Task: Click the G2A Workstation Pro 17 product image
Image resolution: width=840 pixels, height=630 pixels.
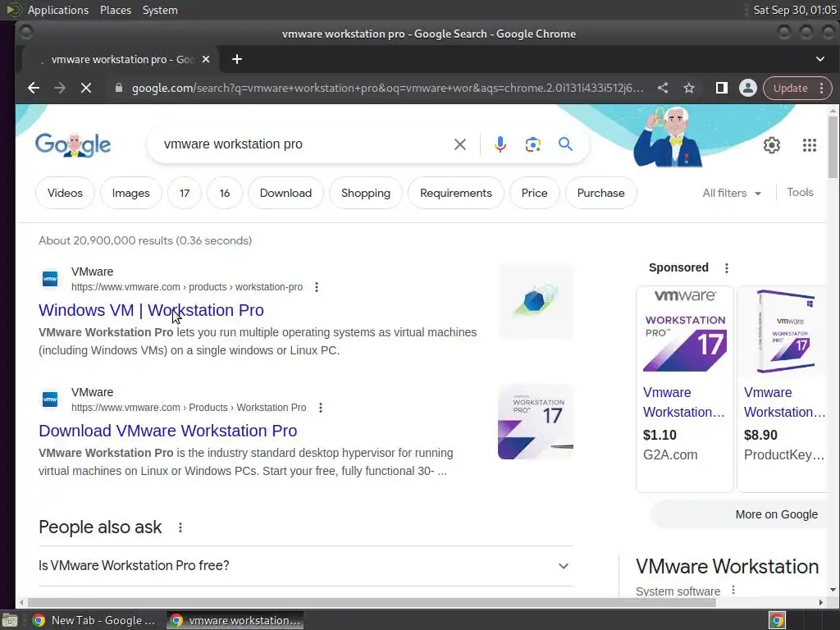Action: pos(685,331)
